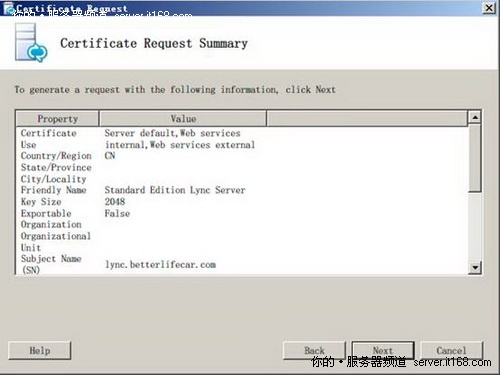Select the Key Size property row
The image size is (500, 375).
(241, 202)
